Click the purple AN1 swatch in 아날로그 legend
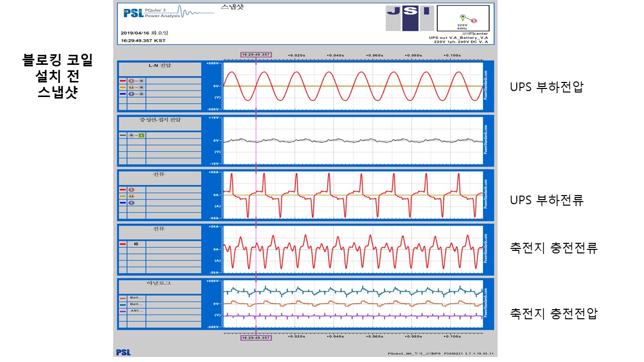The width and height of the screenshot is (644, 362). pyautogui.click(x=122, y=311)
